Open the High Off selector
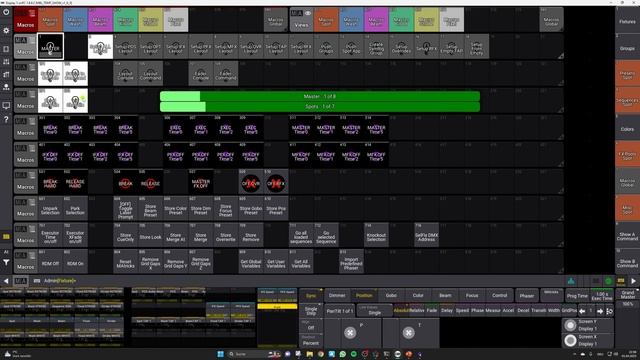This screenshot has height=360, width=640. pyautogui.click(x=311, y=326)
